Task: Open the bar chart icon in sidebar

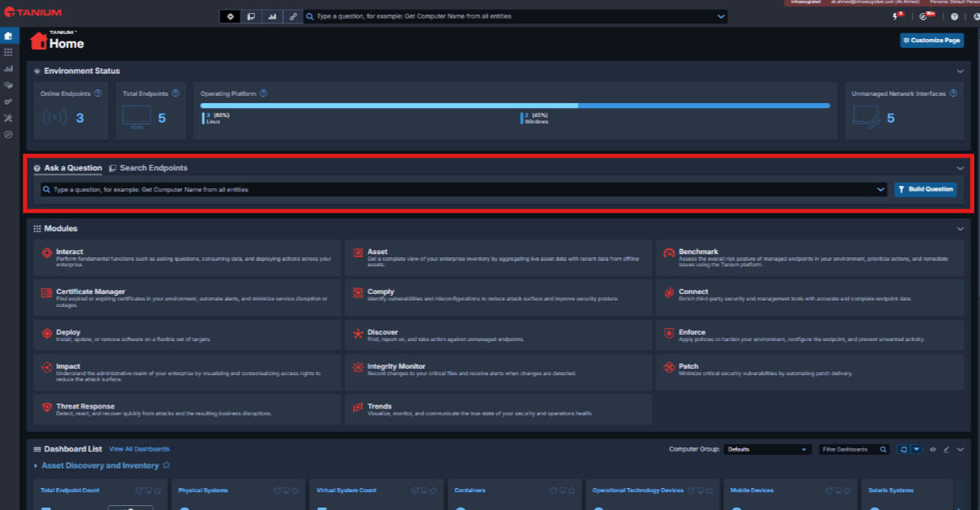Action: tap(8, 68)
